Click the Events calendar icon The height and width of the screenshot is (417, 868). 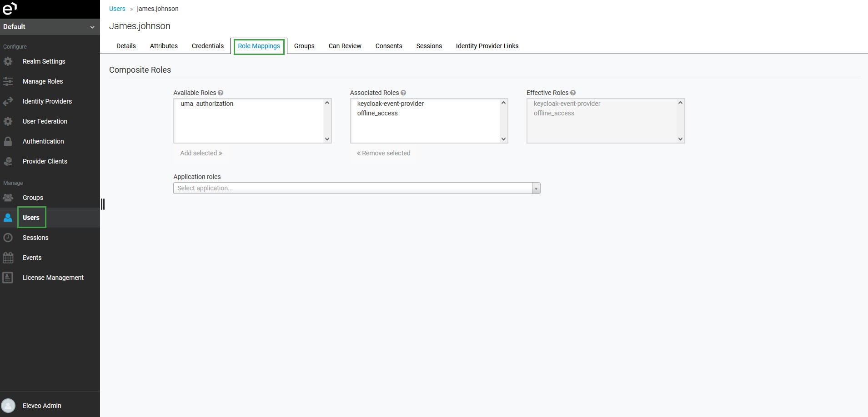tap(8, 258)
